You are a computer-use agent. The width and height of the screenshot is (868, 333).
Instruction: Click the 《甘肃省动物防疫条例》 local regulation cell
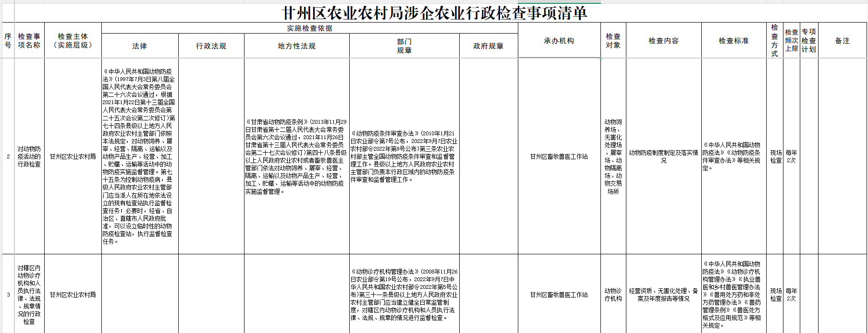click(296, 156)
